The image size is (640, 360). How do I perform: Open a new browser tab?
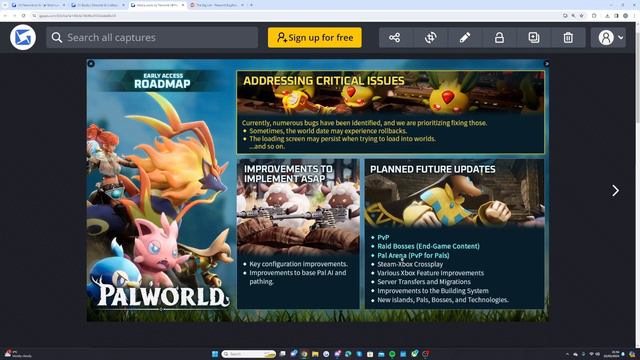coord(251,5)
